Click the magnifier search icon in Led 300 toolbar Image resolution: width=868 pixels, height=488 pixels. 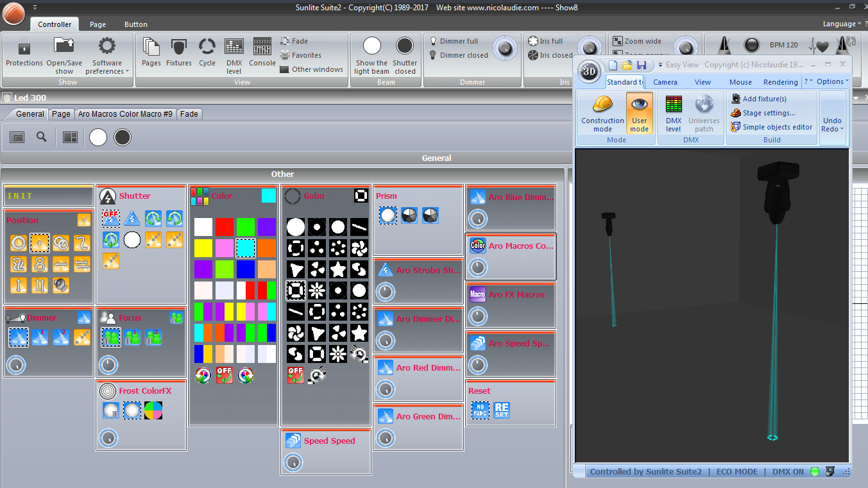click(x=41, y=137)
